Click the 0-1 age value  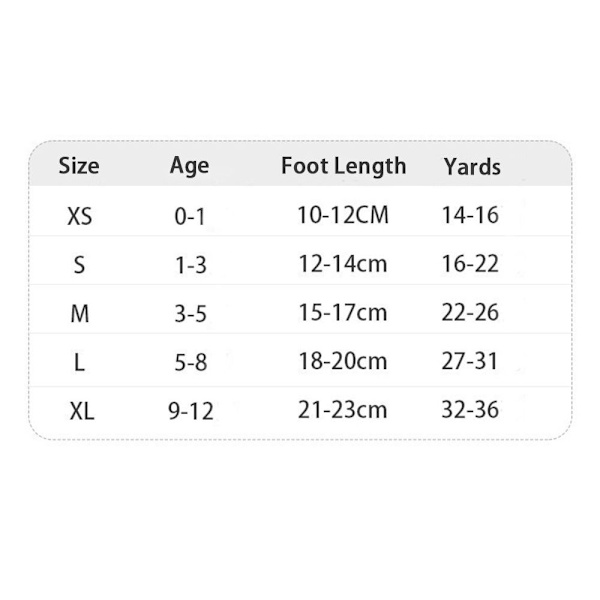[190, 216]
